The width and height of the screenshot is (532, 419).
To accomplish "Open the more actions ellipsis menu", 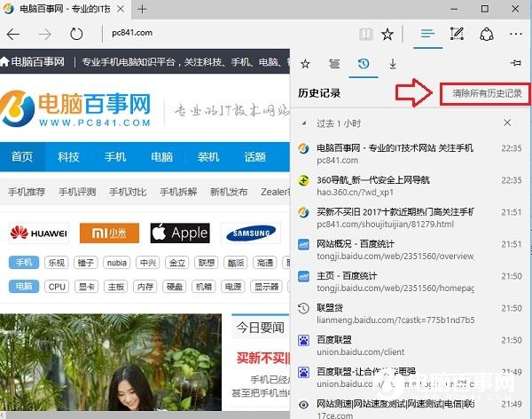I will pos(516,34).
